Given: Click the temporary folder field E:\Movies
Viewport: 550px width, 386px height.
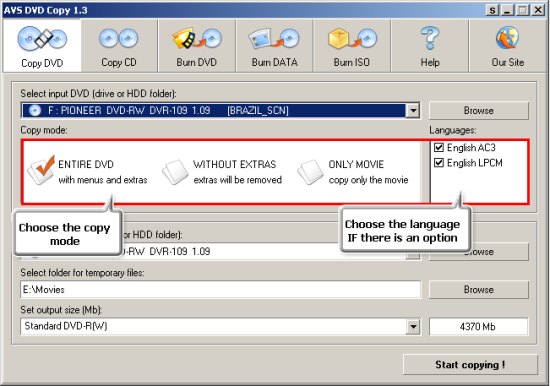Looking at the screenshot, I should click(221, 290).
